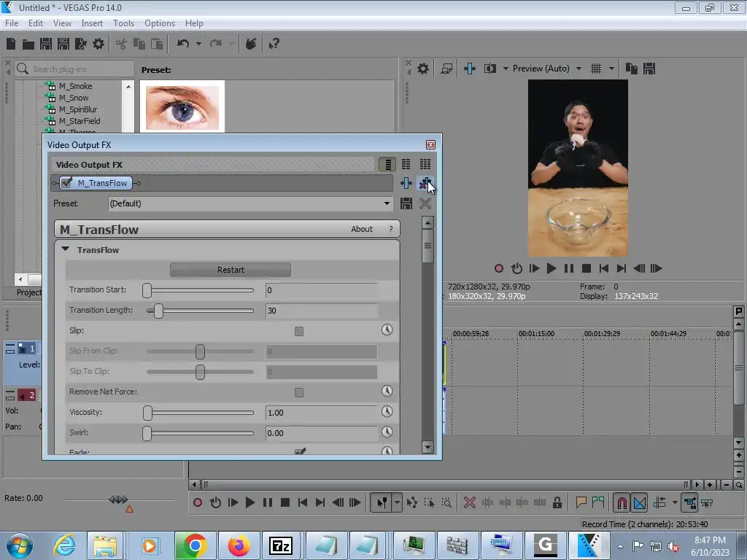Enable the Slip checkbox
This screenshot has width=747, height=560.
pos(298,331)
